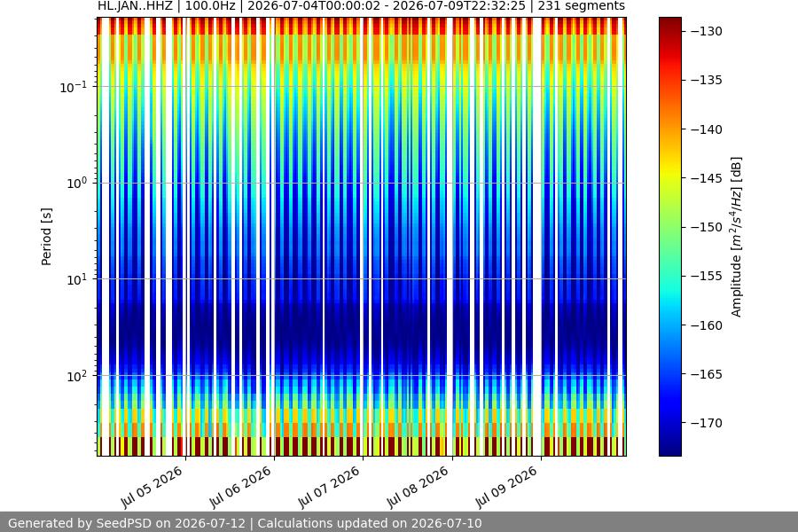Click the colorbar 'Amplitude [m²/s⁴/Hz] [dB]' label
Viewport: 798px width, 532px height.
[737, 237]
